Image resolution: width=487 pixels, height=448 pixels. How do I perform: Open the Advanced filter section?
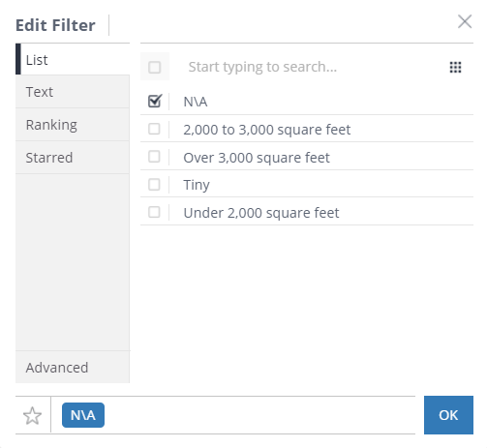click(73, 368)
